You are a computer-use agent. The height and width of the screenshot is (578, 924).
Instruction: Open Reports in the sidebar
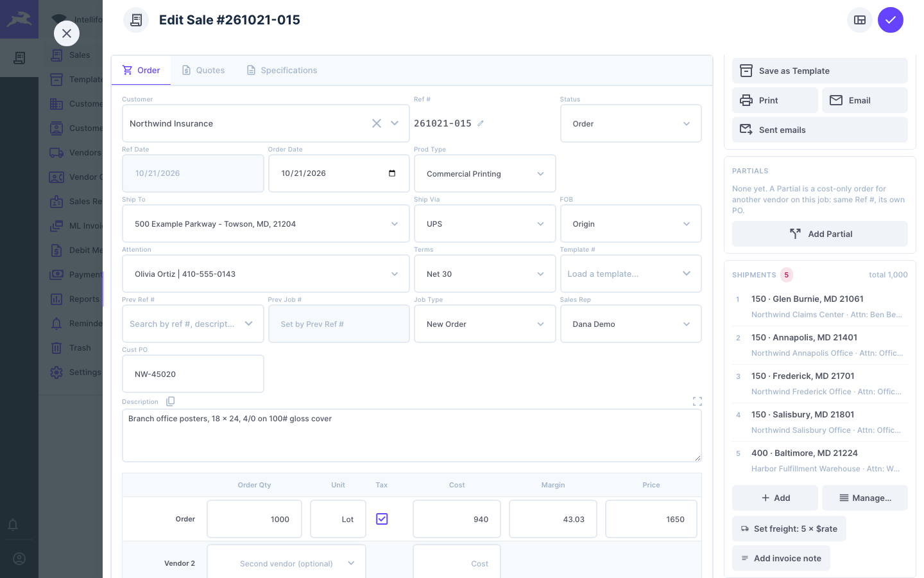(x=76, y=299)
